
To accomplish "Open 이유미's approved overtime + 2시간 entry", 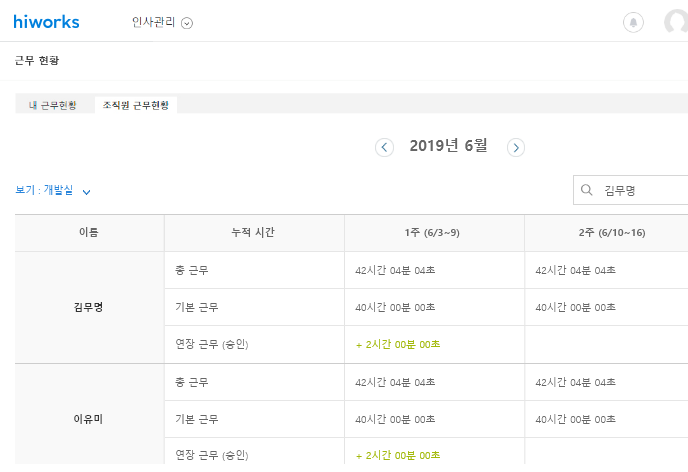I will (x=397, y=456).
